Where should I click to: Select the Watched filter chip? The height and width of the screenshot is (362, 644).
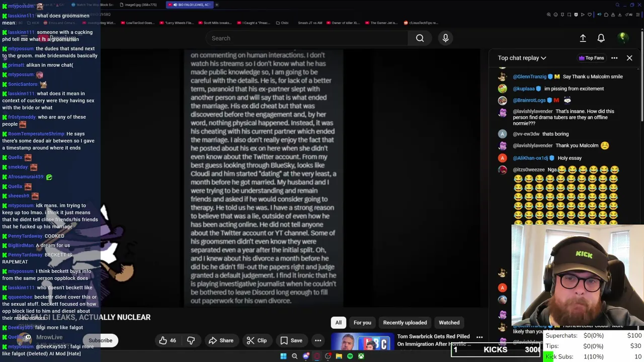point(449,323)
